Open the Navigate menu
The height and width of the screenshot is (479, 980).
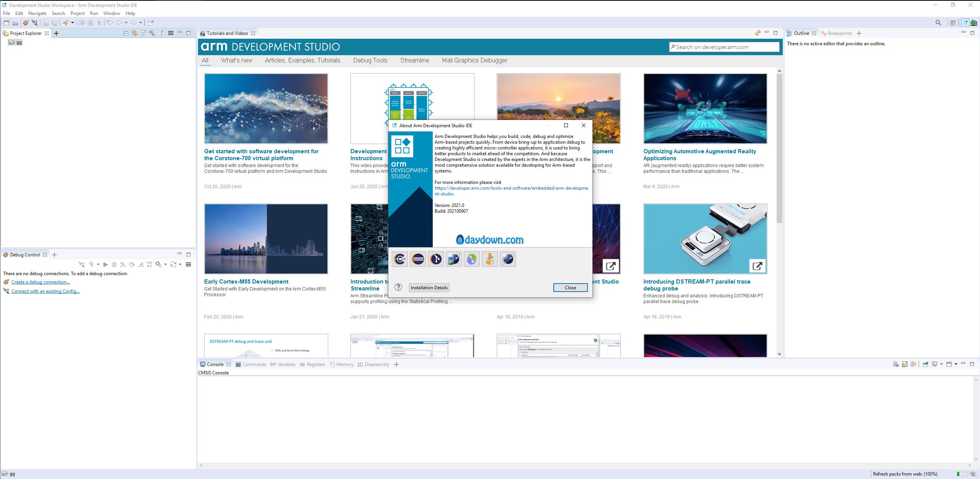(37, 13)
